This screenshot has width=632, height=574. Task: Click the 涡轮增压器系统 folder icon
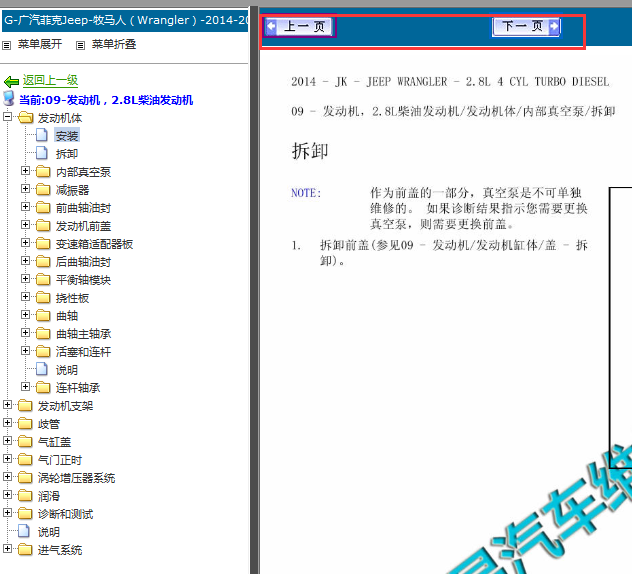click(25, 477)
